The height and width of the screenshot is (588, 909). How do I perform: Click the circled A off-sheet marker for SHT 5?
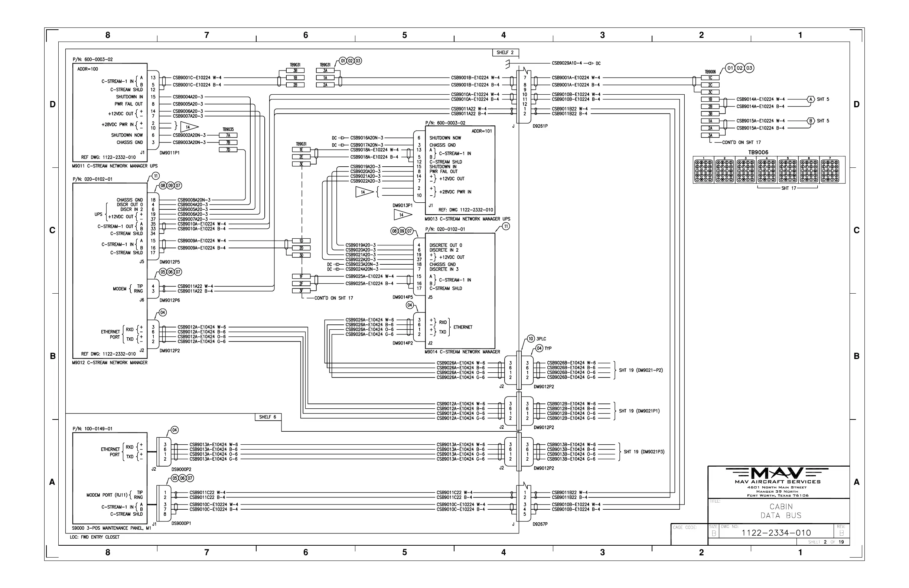pyautogui.click(x=811, y=99)
